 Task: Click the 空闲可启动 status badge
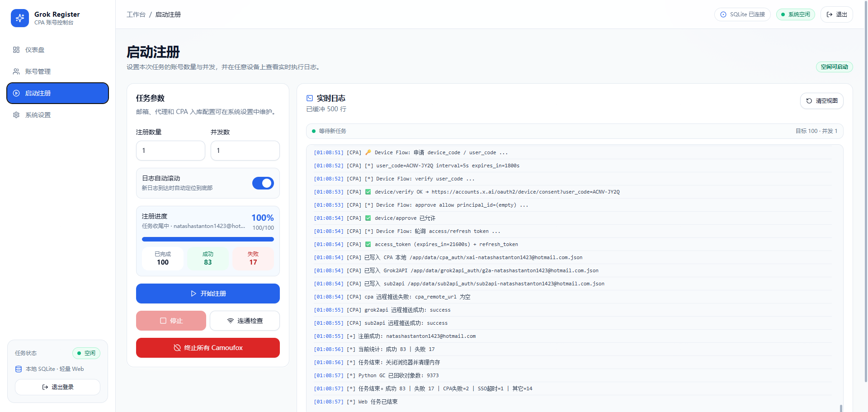coord(834,67)
